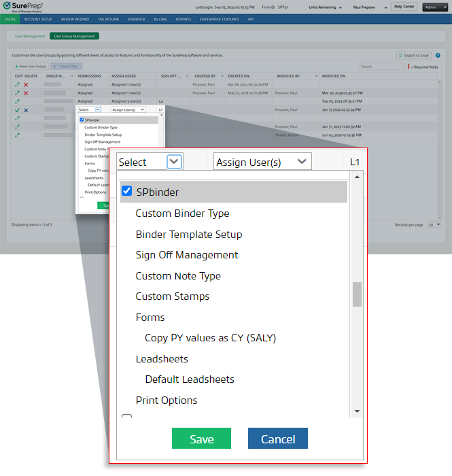Switch to the User Management tab
The image size is (452, 476).
click(x=31, y=35)
